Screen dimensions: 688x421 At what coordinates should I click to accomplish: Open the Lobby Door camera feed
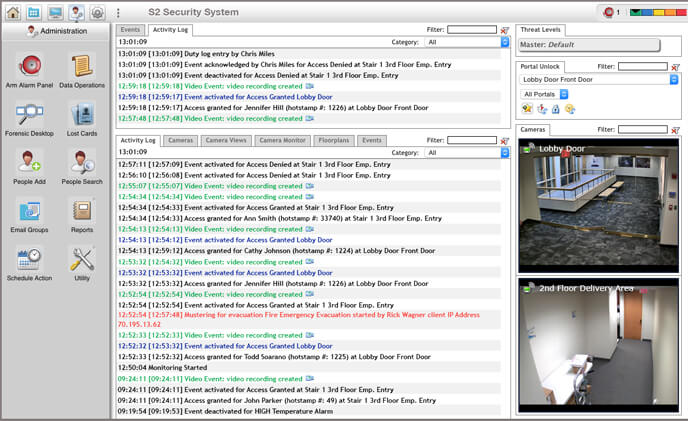click(598, 206)
